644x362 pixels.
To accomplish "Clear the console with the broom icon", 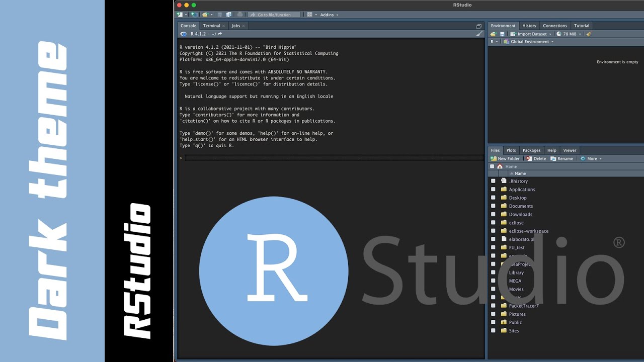I will click(479, 34).
